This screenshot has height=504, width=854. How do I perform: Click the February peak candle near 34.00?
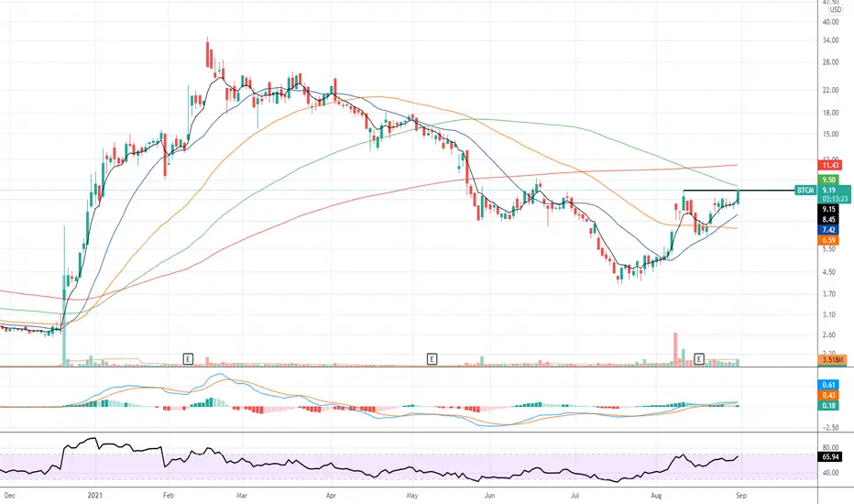coord(207,53)
